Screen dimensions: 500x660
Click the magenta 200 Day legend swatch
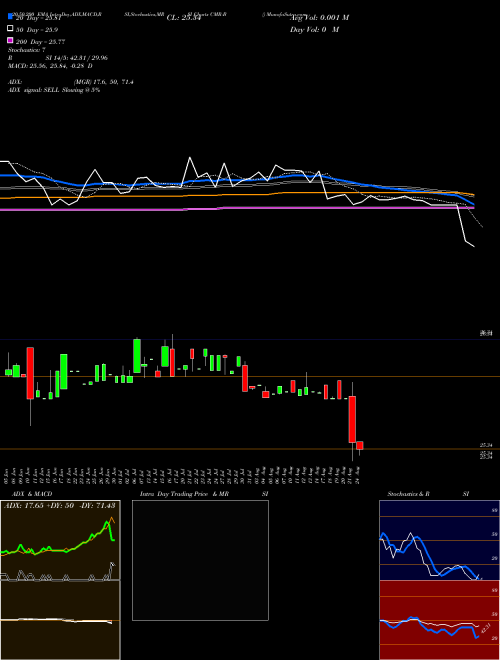coord(11,40)
